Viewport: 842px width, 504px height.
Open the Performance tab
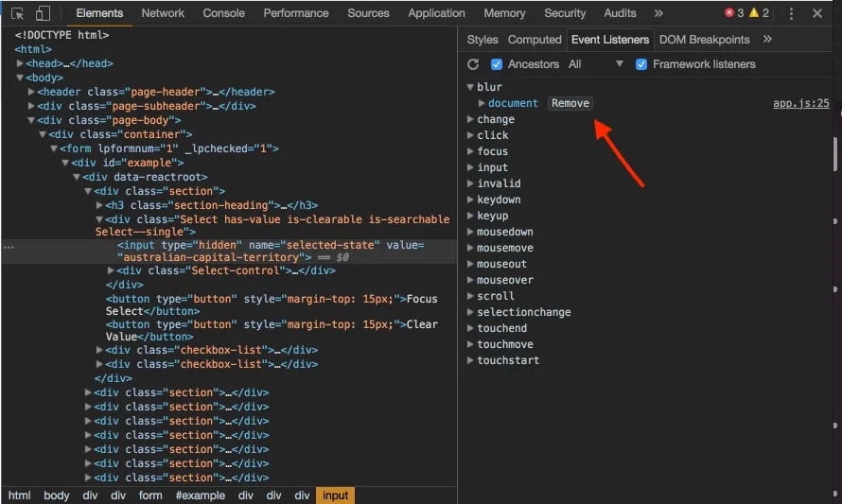(296, 13)
